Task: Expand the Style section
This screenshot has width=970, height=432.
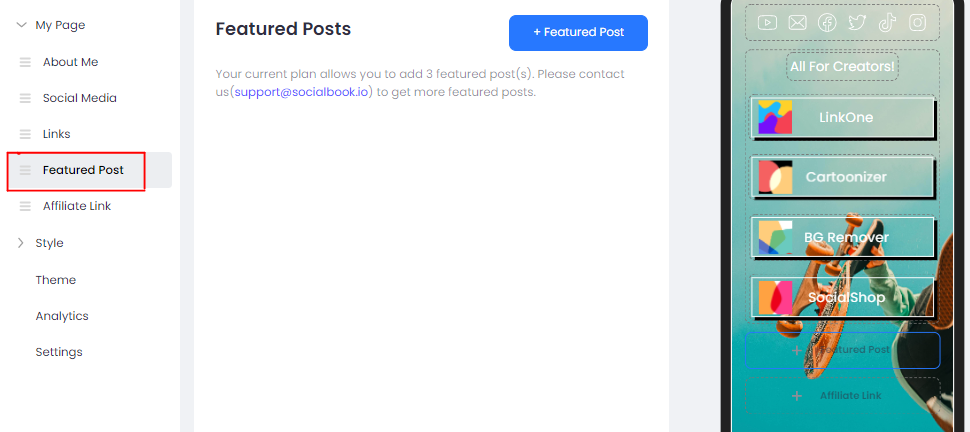Action: pyautogui.click(x=21, y=243)
